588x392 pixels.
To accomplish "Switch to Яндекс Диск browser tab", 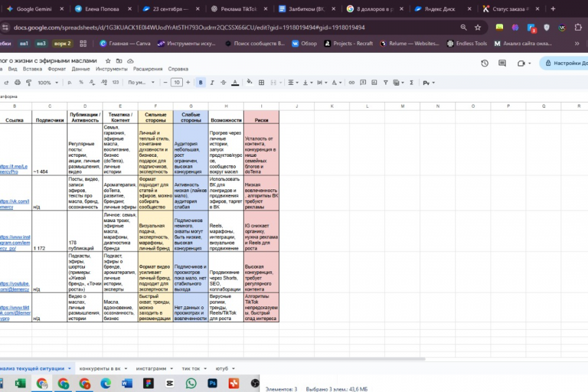I will (x=440, y=9).
